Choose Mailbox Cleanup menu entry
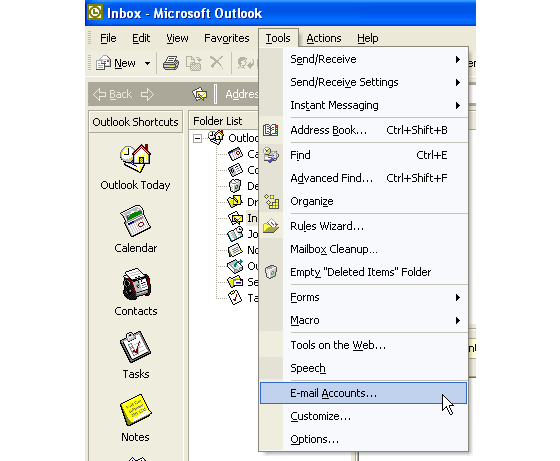560x461 pixels. 364,249
